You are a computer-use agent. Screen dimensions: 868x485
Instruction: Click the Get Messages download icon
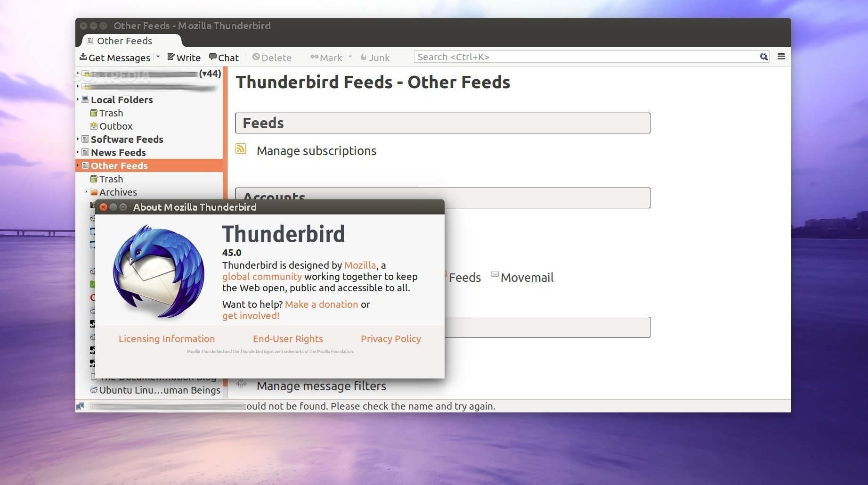(83, 57)
